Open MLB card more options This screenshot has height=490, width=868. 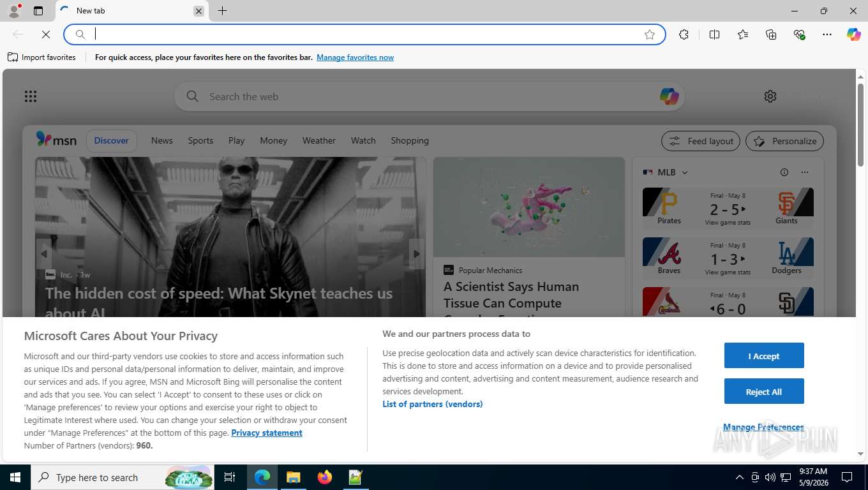805,172
